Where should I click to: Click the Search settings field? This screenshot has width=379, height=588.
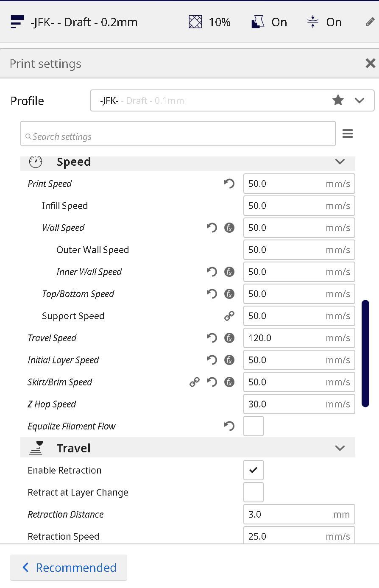tap(178, 137)
